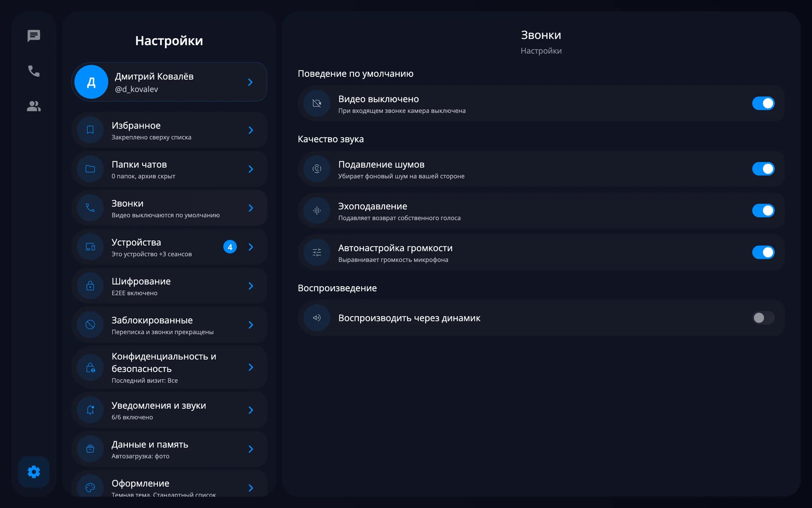The width and height of the screenshot is (812, 508).
Task: Disable the Подавление шумов switch
Action: [763, 169]
